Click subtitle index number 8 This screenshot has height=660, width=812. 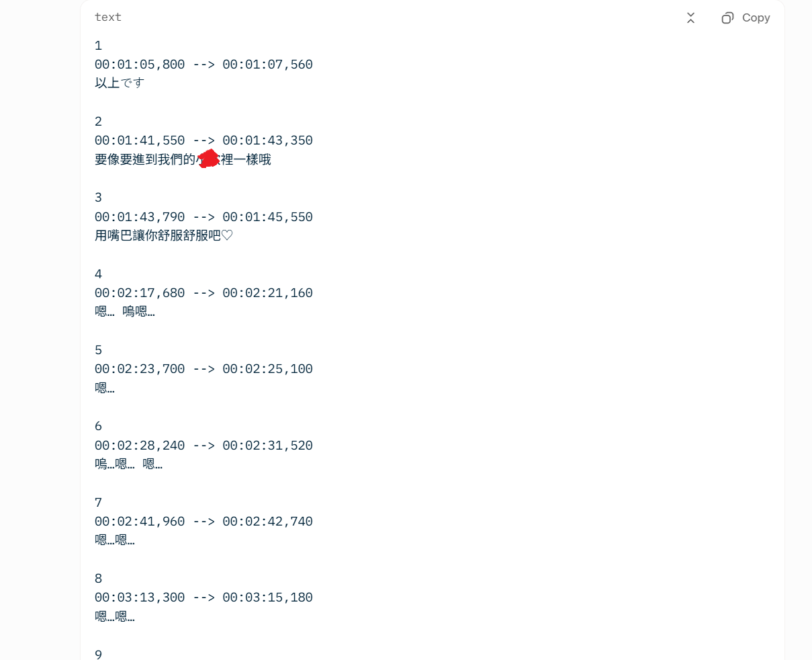98,579
